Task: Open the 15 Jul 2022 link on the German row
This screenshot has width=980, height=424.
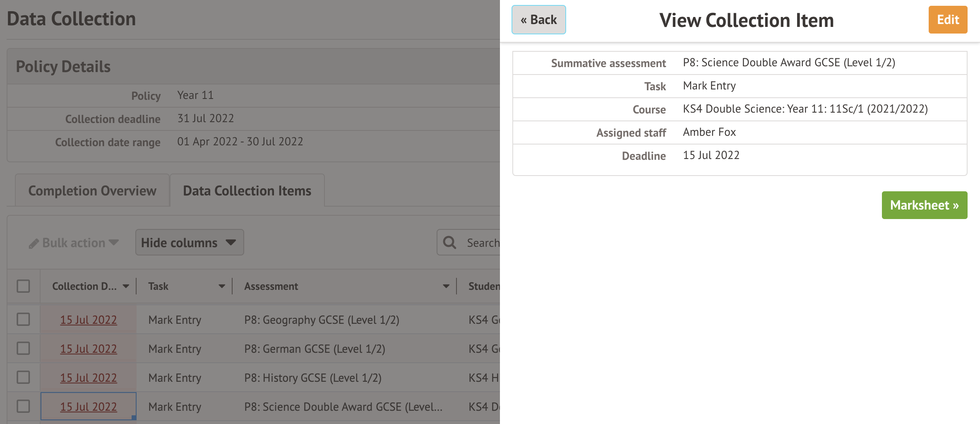Action: [x=88, y=349]
